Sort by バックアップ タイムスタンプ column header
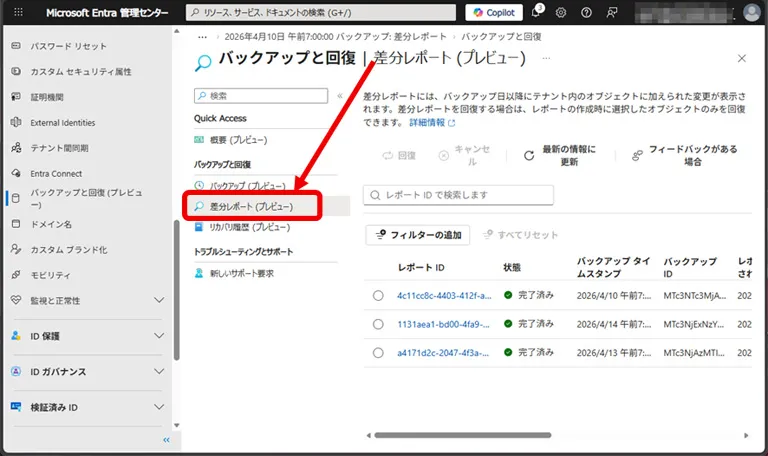 tap(613, 267)
